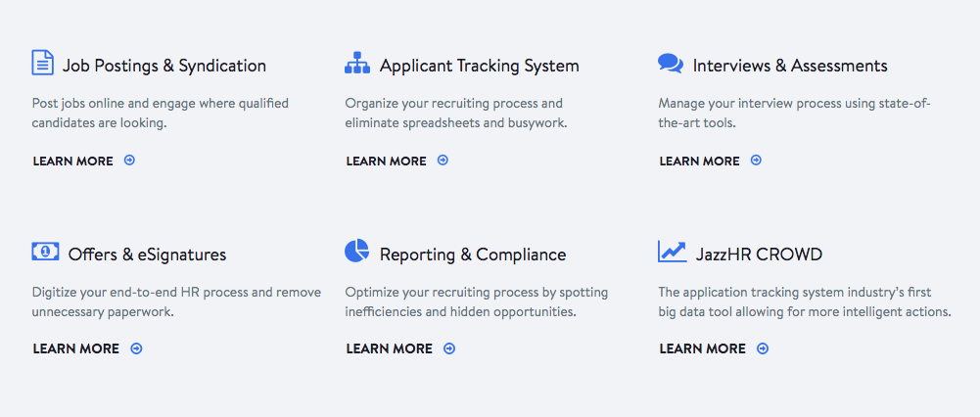Select Learn More under Reporting & Compliance

[x=390, y=348]
